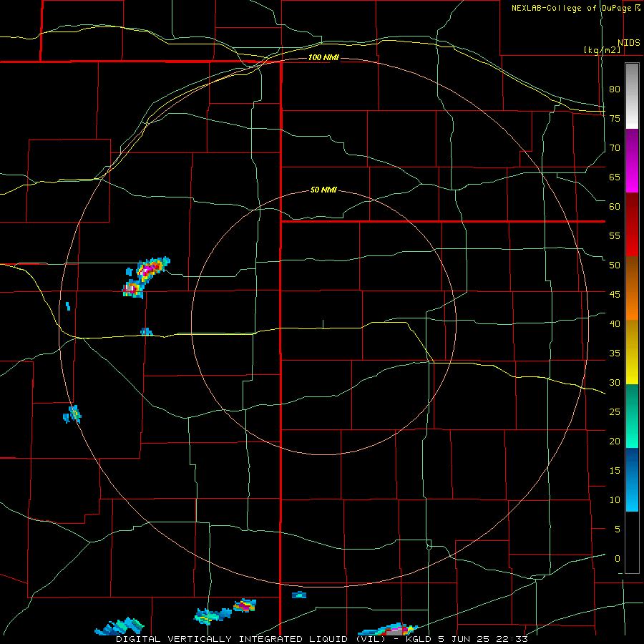
Task: Click the small cell on the yellow highway line
Action: (146, 331)
